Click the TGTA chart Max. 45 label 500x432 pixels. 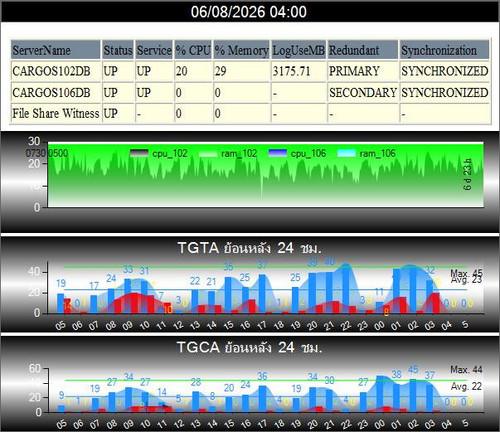pyautogui.click(x=466, y=274)
